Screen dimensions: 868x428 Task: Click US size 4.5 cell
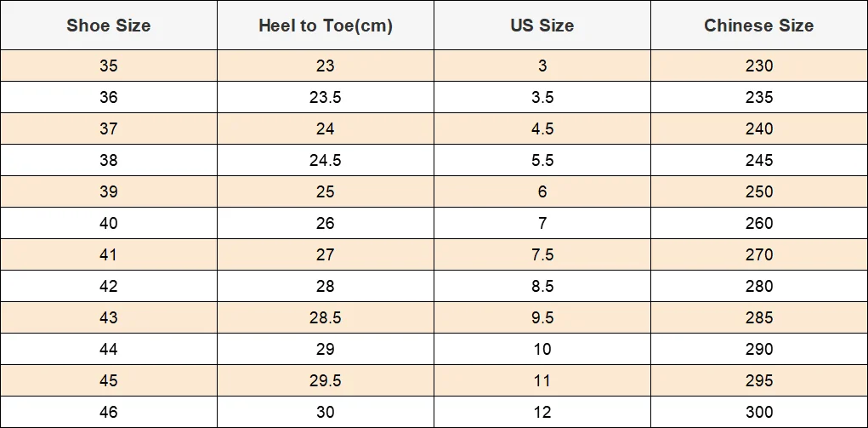coord(542,128)
